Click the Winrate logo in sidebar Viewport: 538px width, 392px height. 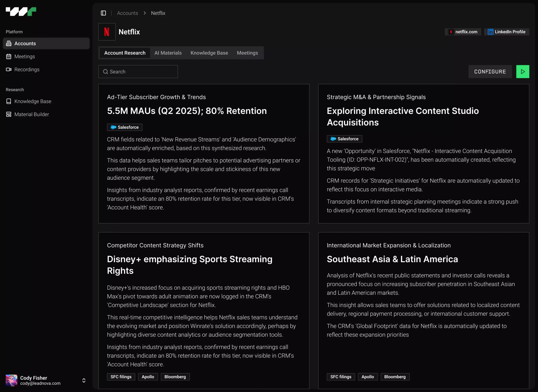21,12
